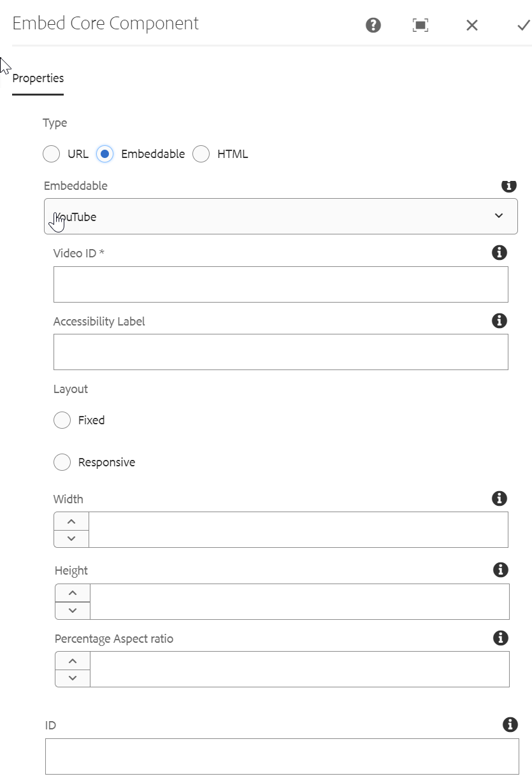Show info for Video ID field
The image size is (532, 781).
coord(500,253)
